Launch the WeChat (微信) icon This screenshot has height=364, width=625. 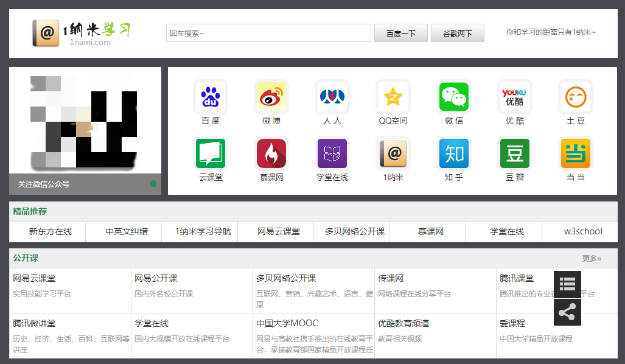tap(454, 97)
